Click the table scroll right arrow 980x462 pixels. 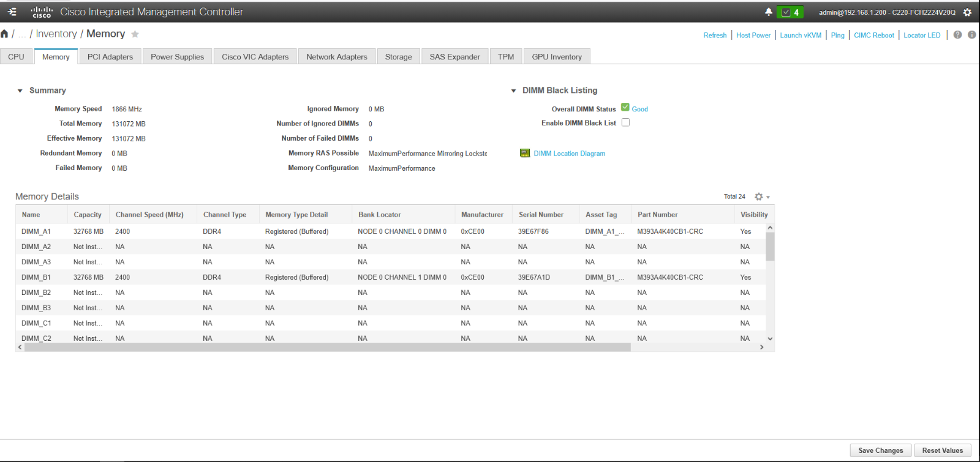[x=762, y=347]
